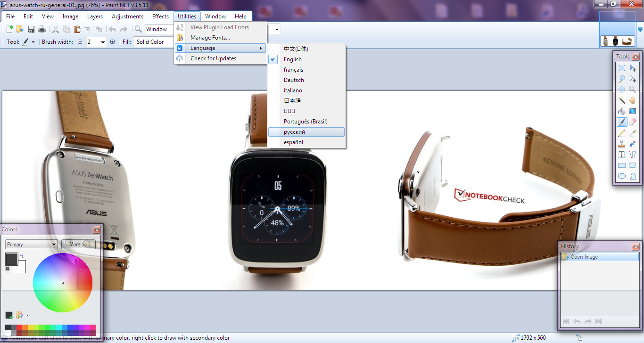Select the Move Selected Pixels tool
The image size is (644, 343).
pos(633,68)
